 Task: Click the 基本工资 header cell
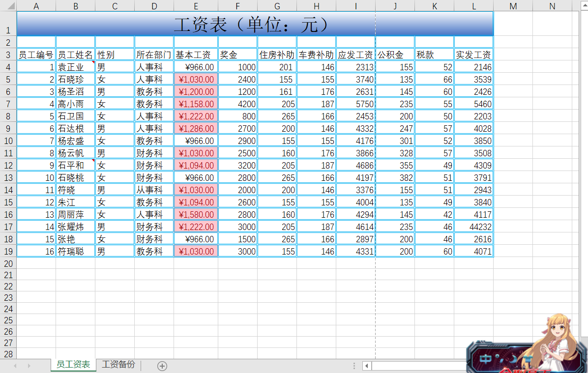click(196, 55)
